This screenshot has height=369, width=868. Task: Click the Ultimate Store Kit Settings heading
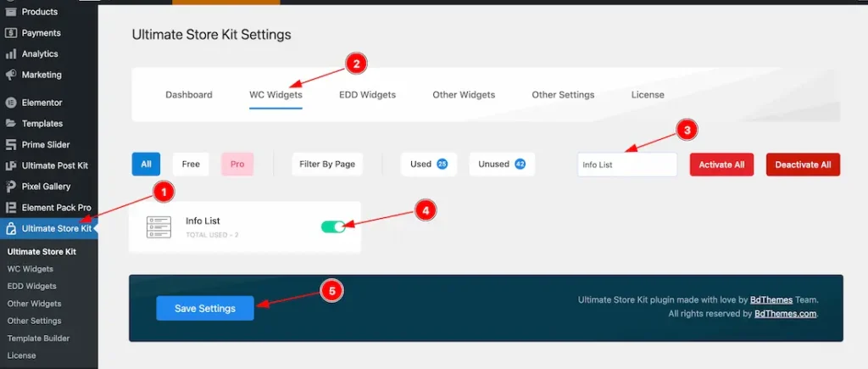[x=211, y=34]
